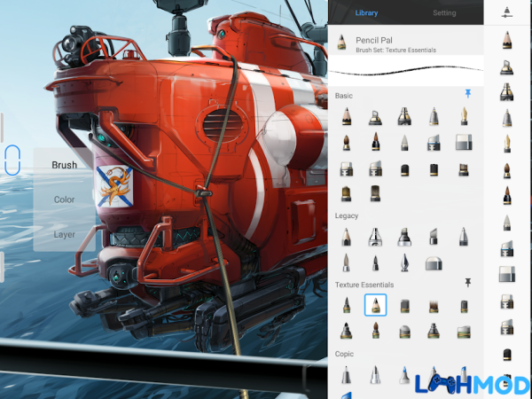Choose the small narrow grey block in Texture Essentials
The width and height of the screenshot is (532, 399).
click(x=464, y=306)
